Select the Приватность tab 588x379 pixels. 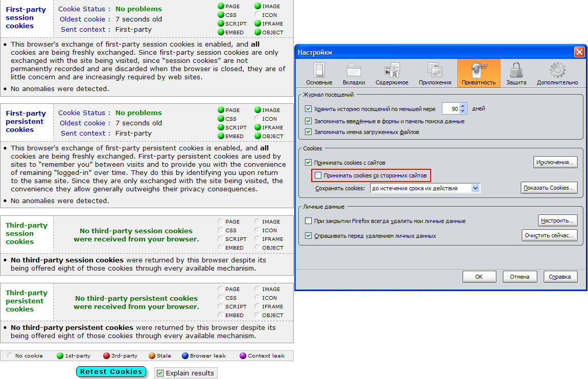click(x=479, y=73)
